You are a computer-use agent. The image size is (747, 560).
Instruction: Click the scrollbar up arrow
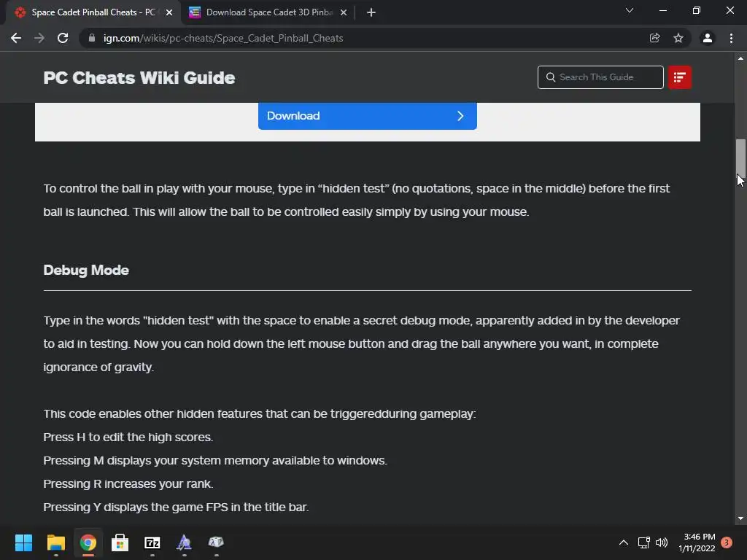(740, 58)
